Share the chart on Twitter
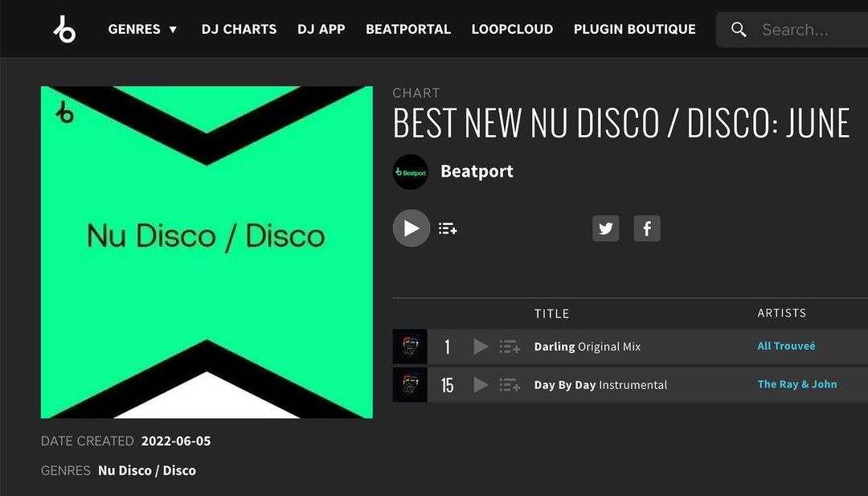 click(x=606, y=228)
